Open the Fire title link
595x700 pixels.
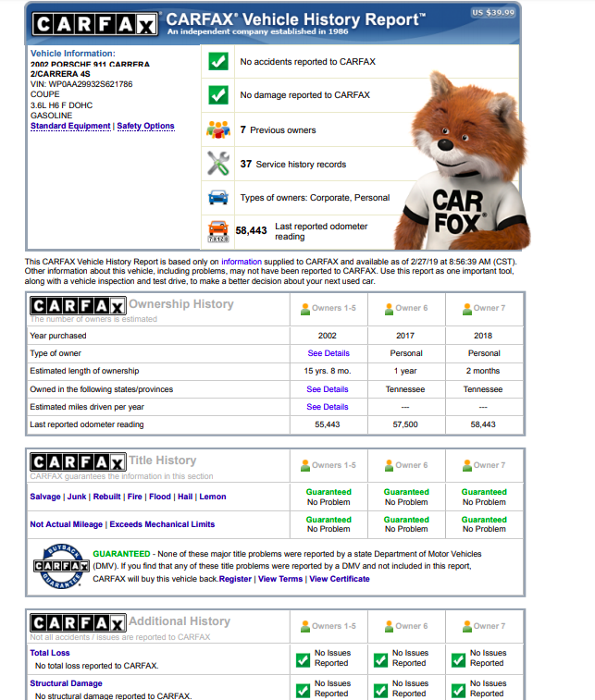tap(134, 497)
